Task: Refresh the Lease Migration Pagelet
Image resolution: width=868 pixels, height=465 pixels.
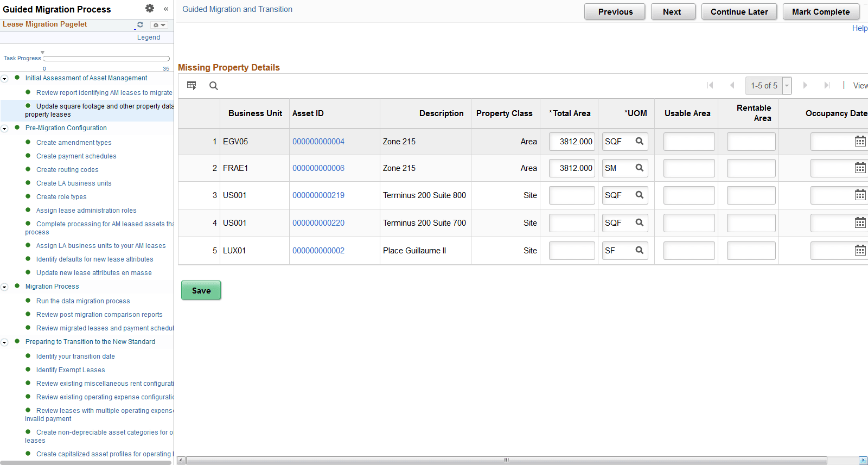Action: coord(140,24)
